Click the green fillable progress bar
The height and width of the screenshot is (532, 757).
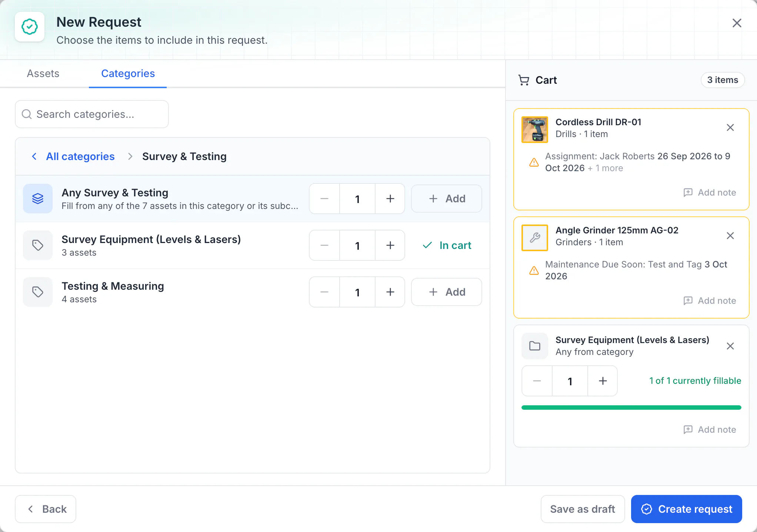coord(631,408)
